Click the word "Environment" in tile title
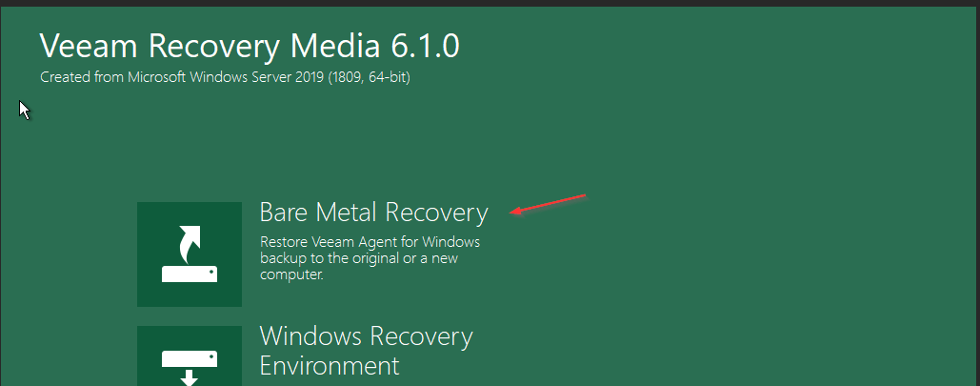 click(x=330, y=365)
